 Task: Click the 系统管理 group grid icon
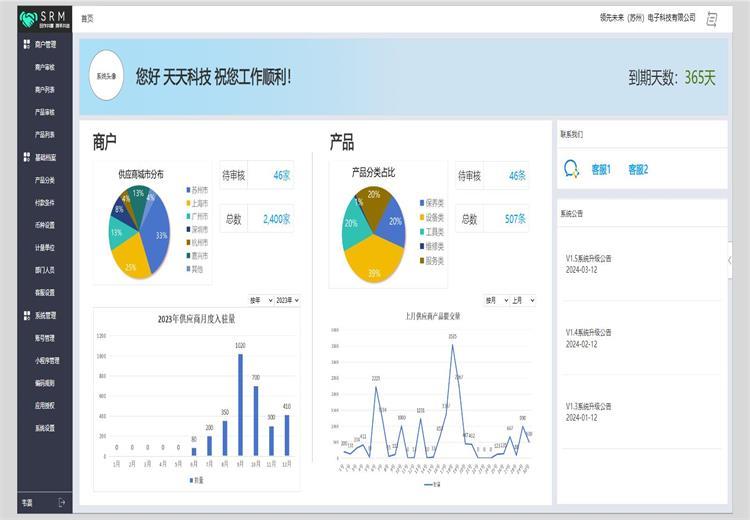(x=27, y=315)
